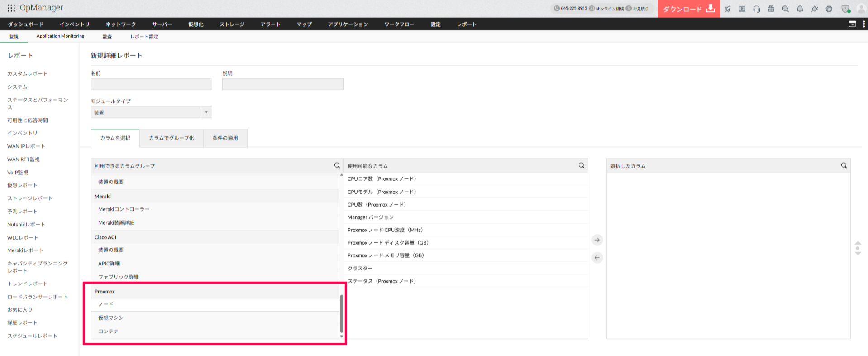
Task: Click the rocket quick-start icon
Action: (727, 9)
